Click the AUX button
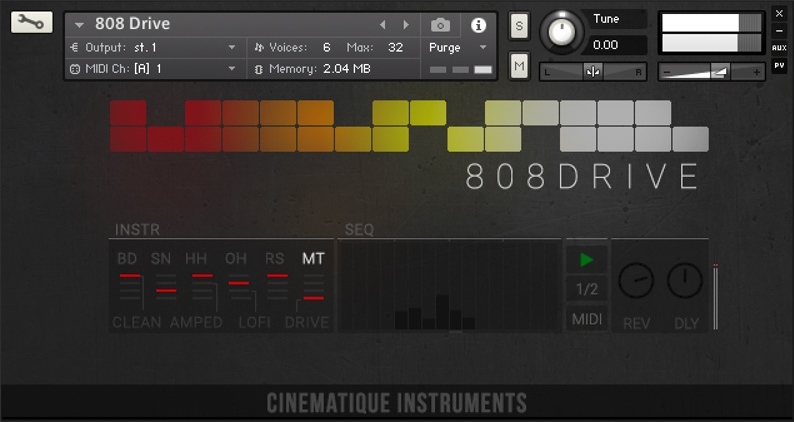This screenshot has height=422, width=794. 779,48
